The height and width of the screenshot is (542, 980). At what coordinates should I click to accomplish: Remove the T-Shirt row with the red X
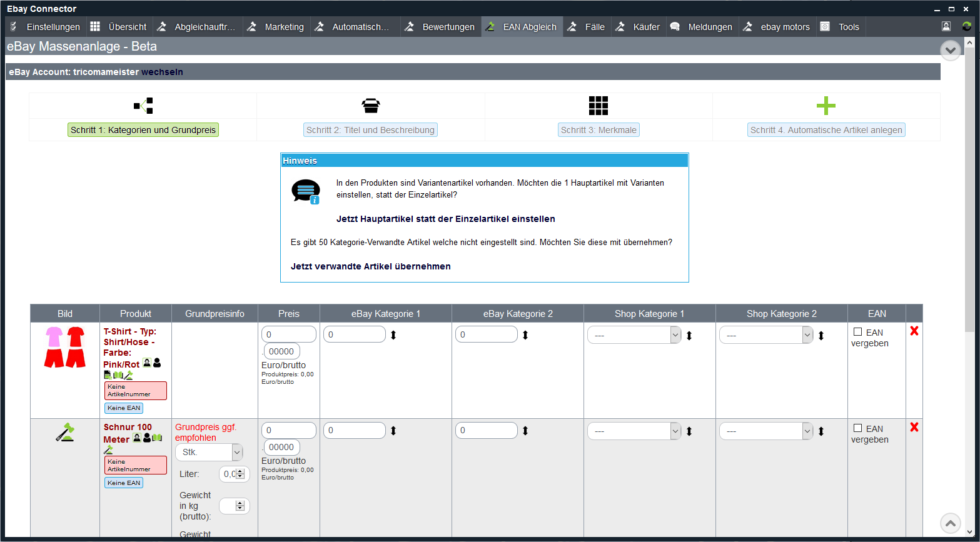pos(914,331)
